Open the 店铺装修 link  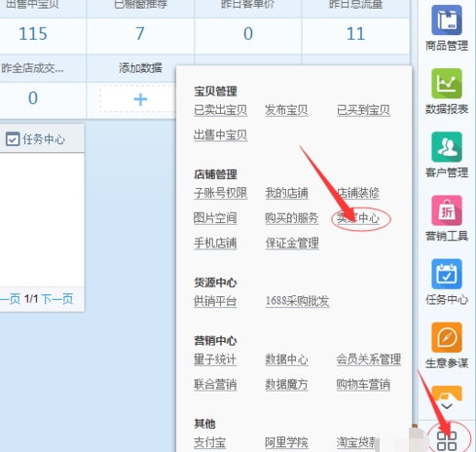click(x=358, y=193)
